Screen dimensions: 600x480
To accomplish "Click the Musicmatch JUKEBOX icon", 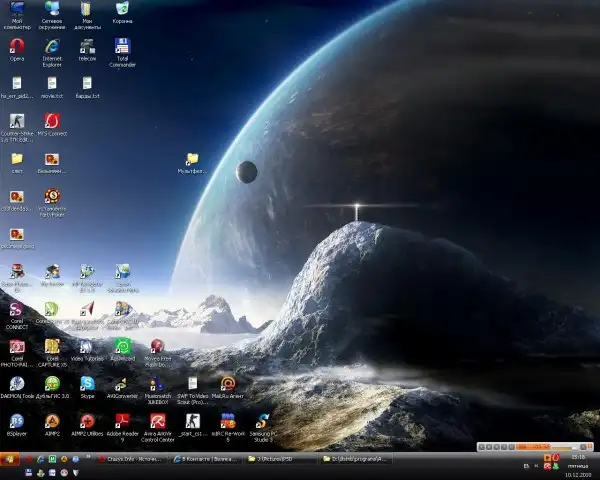I will click(157, 383).
